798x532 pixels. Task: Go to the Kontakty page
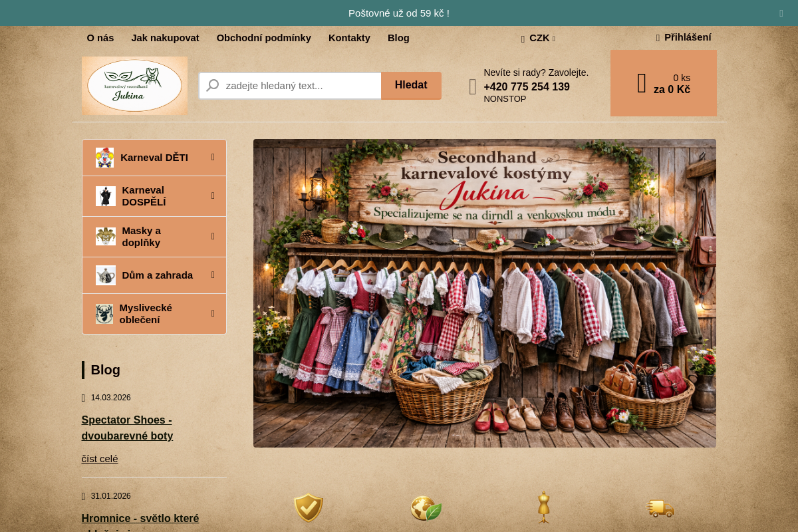pos(349,38)
